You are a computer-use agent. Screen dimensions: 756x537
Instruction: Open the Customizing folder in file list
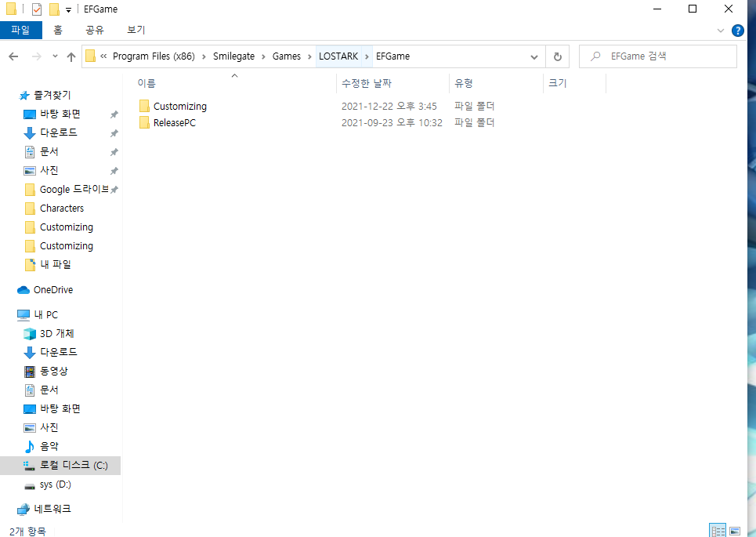179,106
